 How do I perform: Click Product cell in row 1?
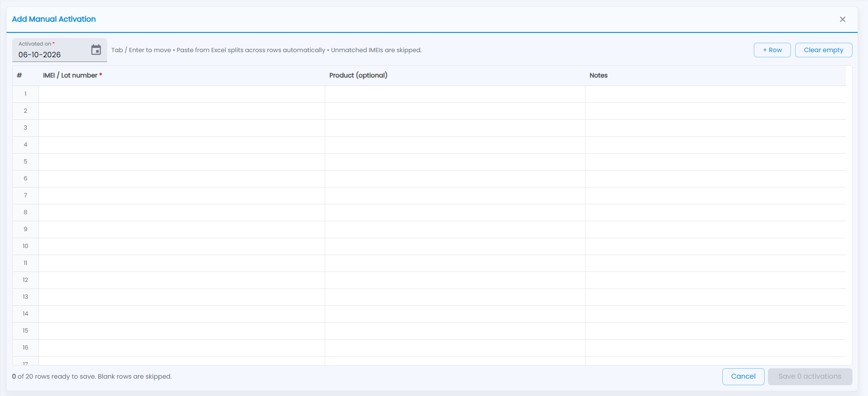point(455,94)
